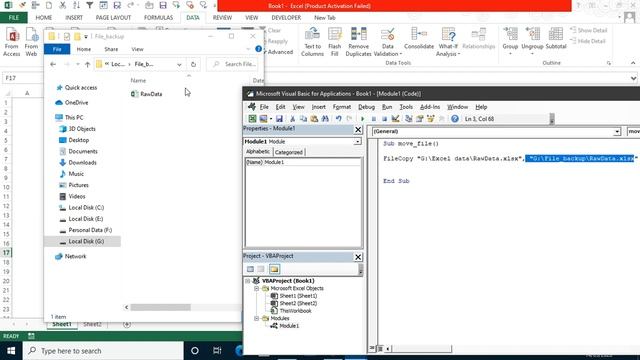Screen dimensions: 640x360
Task: Open Tools menu in VBA editor
Action: [x=406, y=107]
